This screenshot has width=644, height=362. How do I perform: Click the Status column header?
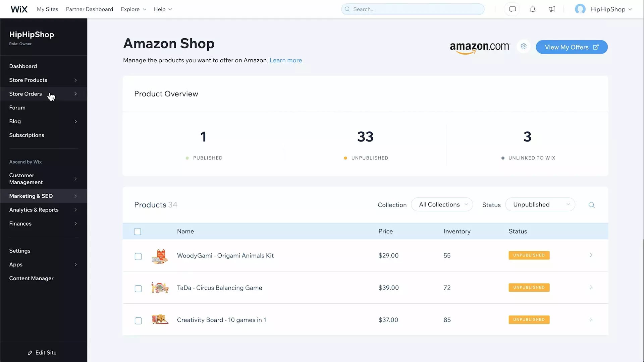[x=518, y=231]
